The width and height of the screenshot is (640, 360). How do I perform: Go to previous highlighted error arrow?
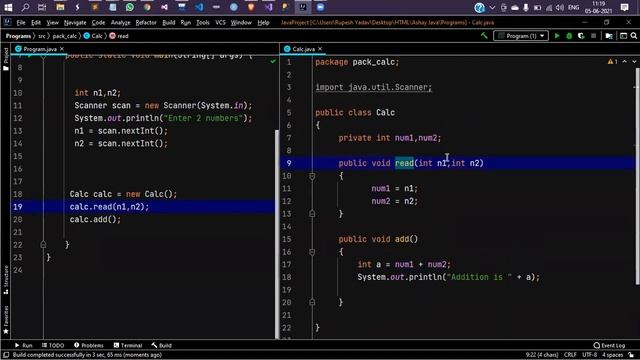coord(625,62)
